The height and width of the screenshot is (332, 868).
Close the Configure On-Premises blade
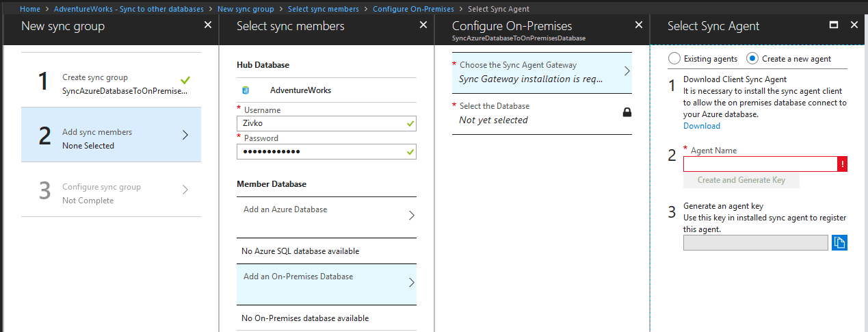(639, 25)
